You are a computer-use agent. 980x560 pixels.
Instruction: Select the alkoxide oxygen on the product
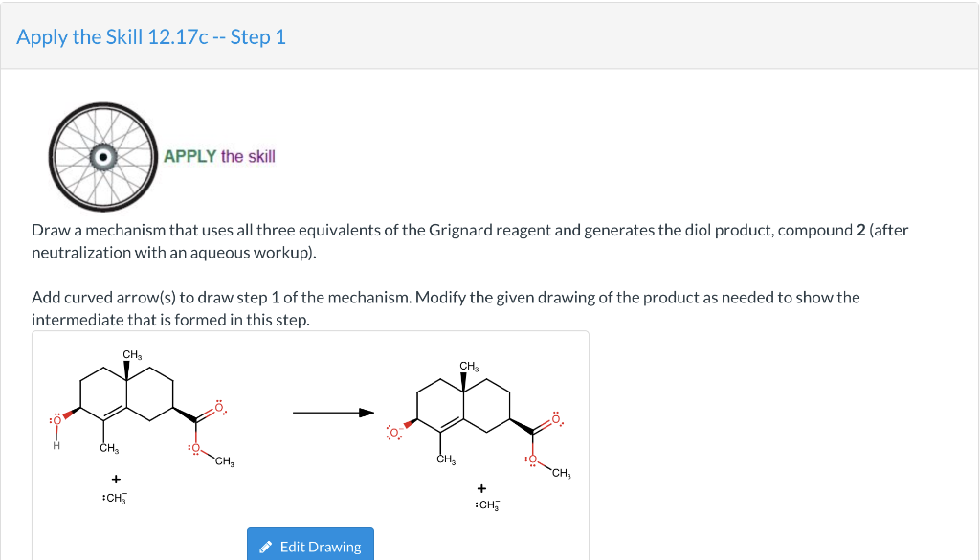(393, 433)
